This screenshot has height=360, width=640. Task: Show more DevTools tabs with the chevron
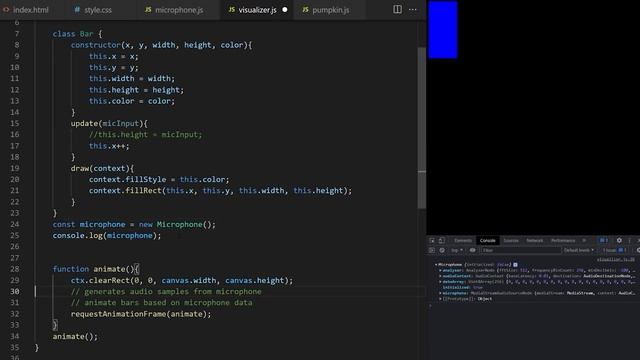click(x=584, y=240)
